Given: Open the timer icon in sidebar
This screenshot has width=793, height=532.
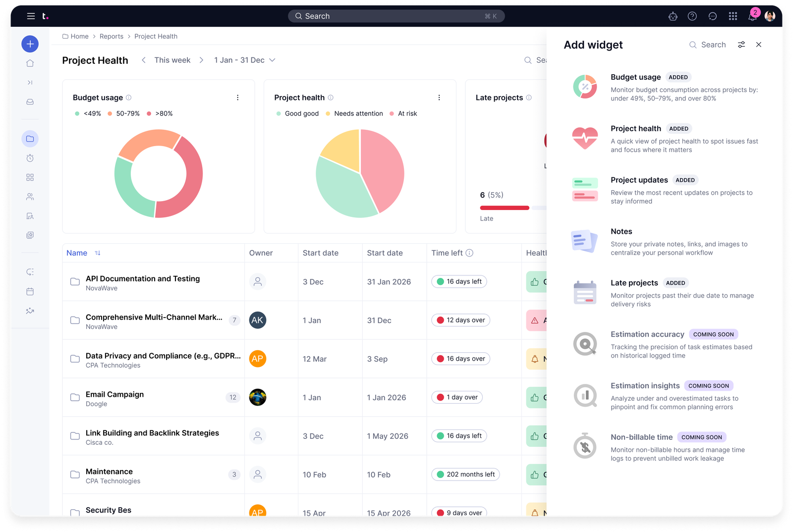Looking at the screenshot, I should pyautogui.click(x=30, y=158).
